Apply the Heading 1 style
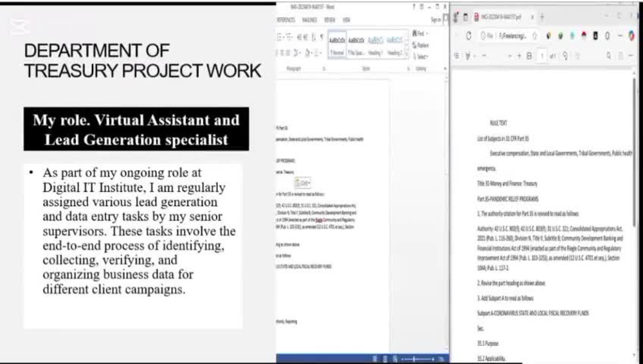643x364 pixels. pos(376,44)
